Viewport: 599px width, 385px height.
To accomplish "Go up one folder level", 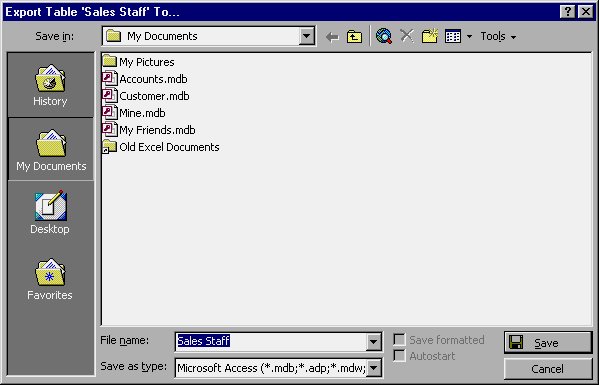I will tap(354, 37).
